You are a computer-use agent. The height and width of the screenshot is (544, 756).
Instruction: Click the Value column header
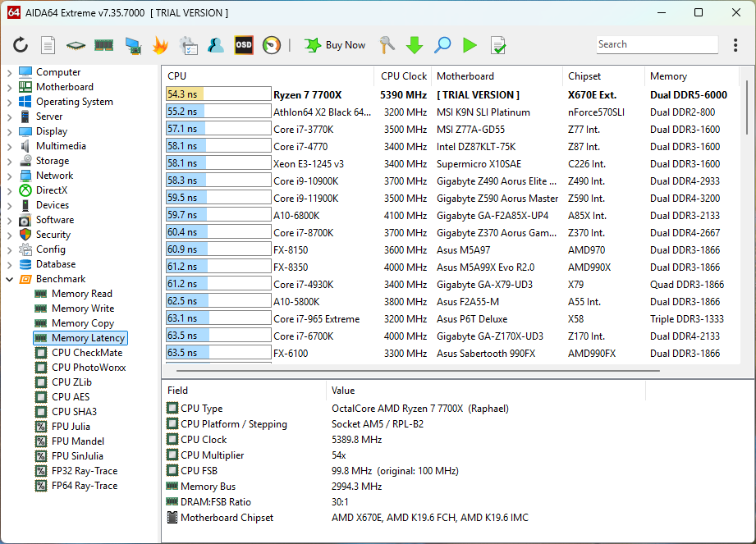[485, 391]
